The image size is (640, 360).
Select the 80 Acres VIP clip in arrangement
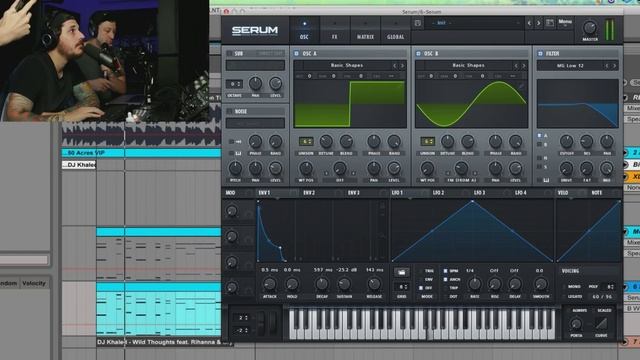pos(141,153)
